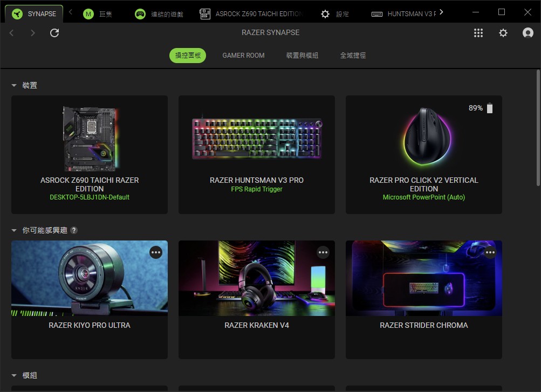This screenshot has width=541, height=392.
Task: Click the Microsoft PowerPoint (Auto) profile link
Action: (424, 197)
